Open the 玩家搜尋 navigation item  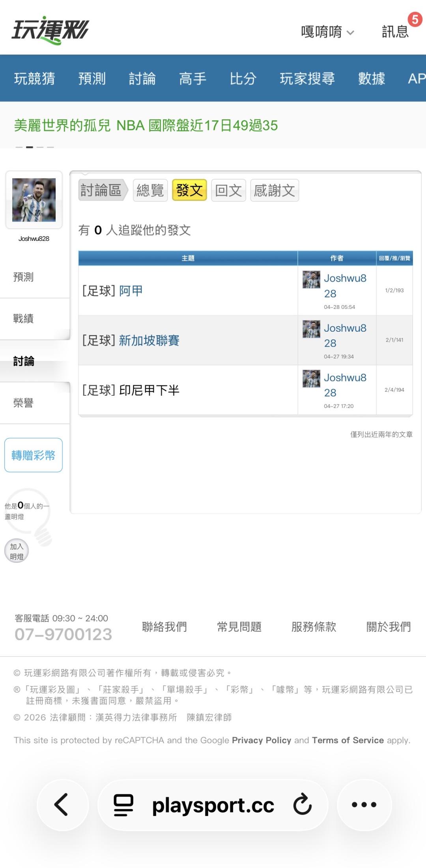307,78
